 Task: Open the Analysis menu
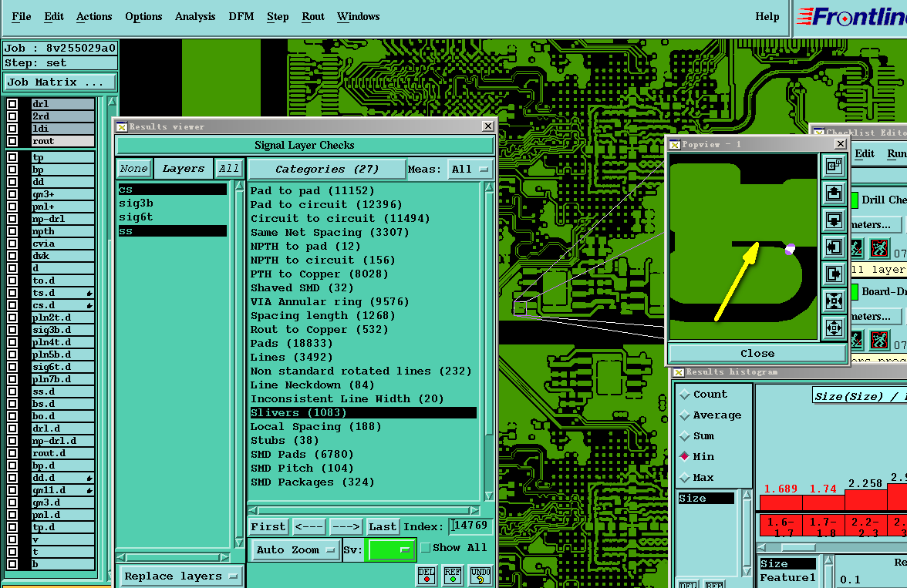(x=195, y=17)
